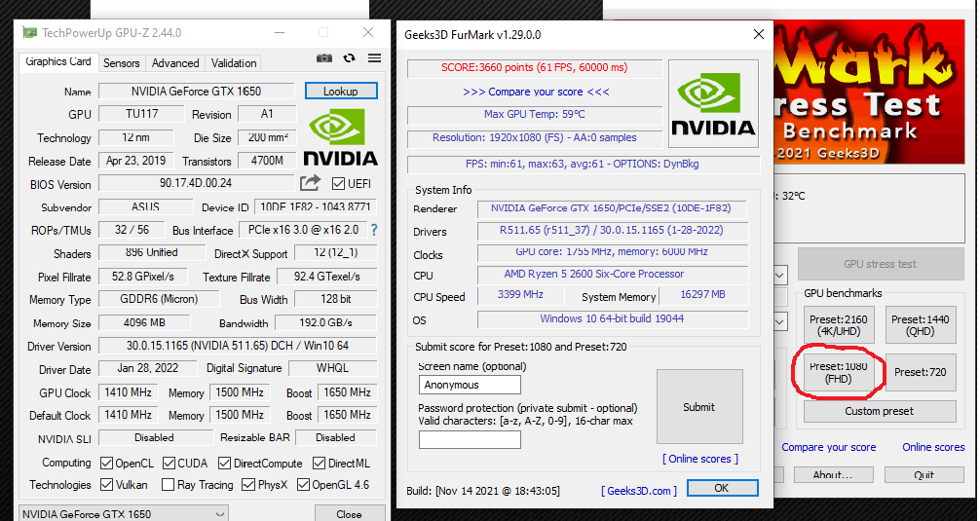Click the Preset:2160 (4K/UHD) benchmark button
The height and width of the screenshot is (521, 980).
[x=838, y=325]
